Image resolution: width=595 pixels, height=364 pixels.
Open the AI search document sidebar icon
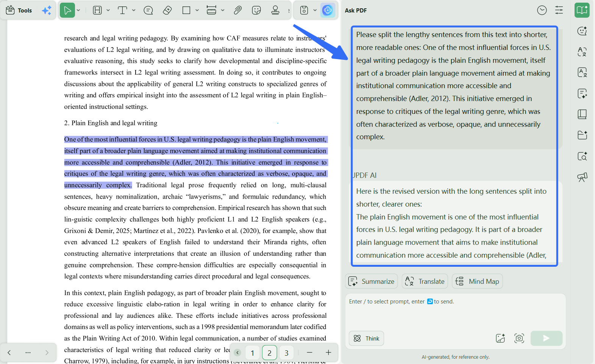(582, 156)
